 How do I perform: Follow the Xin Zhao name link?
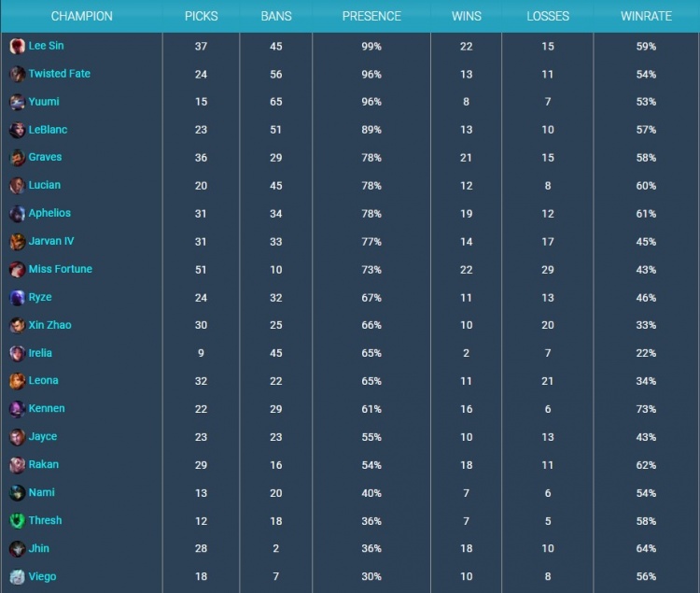coord(49,325)
